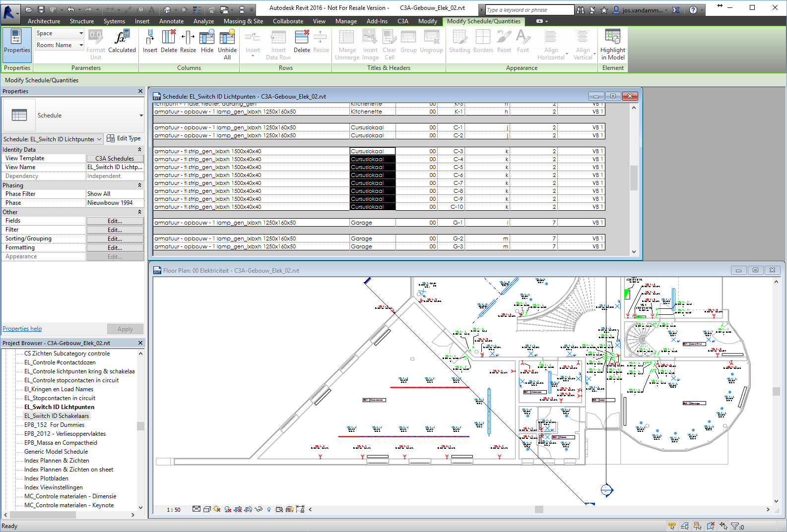Click first Cursuslokaal cell in C-3 row

pos(373,151)
